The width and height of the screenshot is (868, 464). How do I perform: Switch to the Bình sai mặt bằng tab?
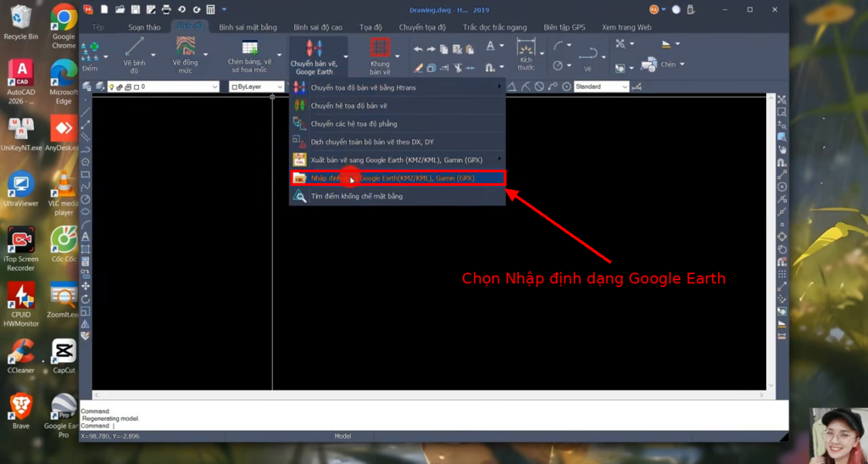coord(248,27)
